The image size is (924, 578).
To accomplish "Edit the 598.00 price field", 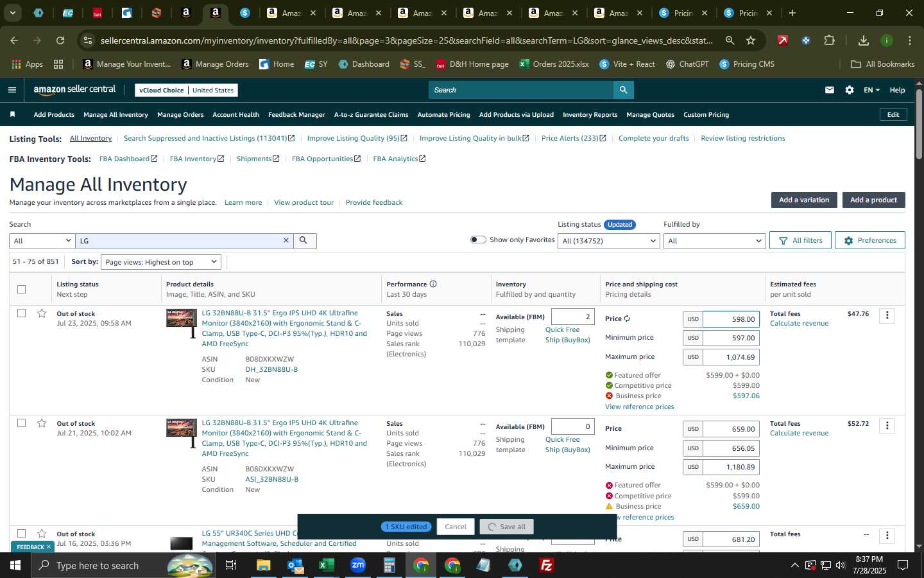I will (x=731, y=319).
